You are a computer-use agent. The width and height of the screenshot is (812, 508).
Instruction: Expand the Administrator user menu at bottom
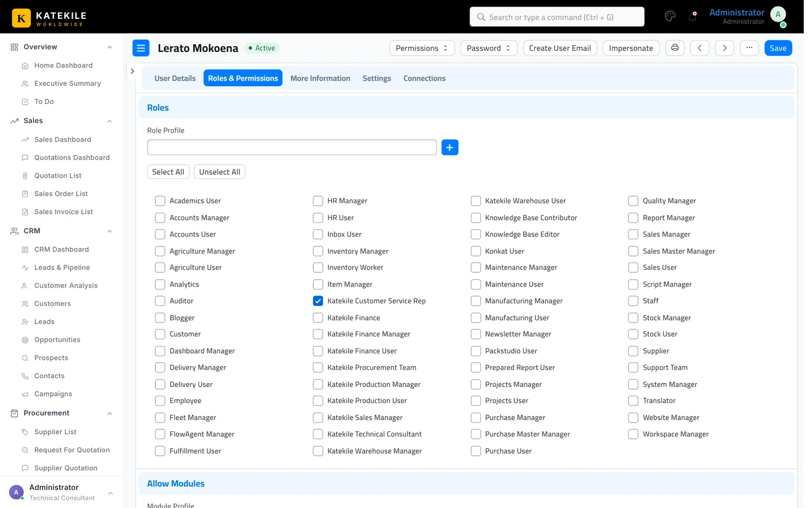pyautogui.click(x=110, y=493)
